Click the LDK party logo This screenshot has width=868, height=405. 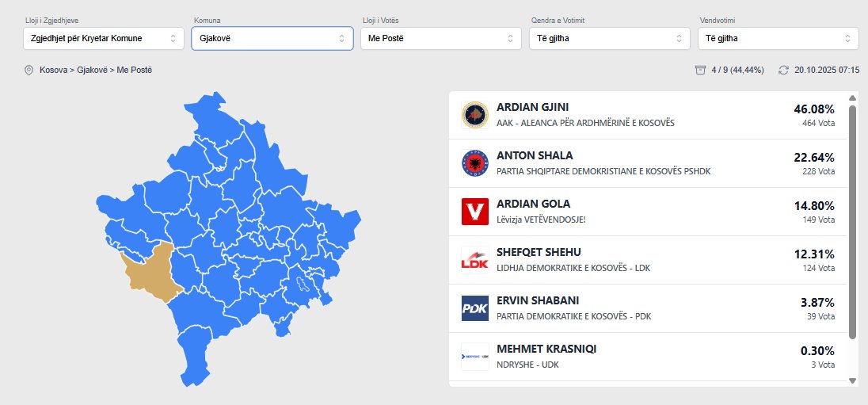[x=474, y=260]
